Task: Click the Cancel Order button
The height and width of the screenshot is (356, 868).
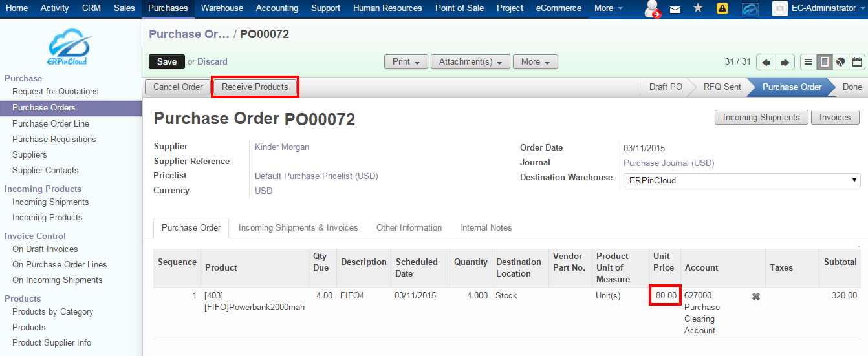Action: [x=178, y=87]
